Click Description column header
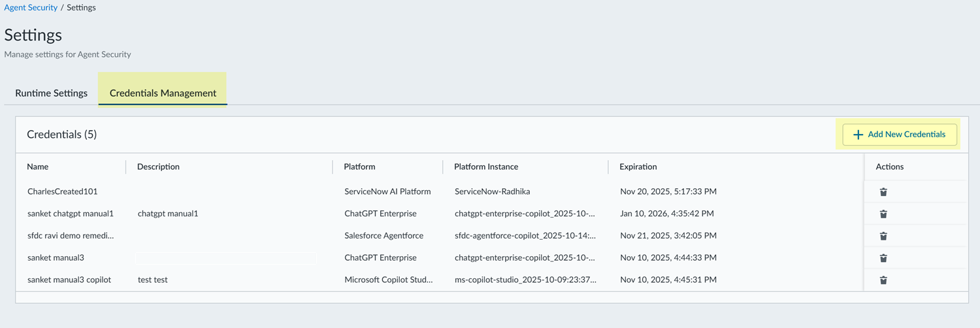 pos(158,167)
